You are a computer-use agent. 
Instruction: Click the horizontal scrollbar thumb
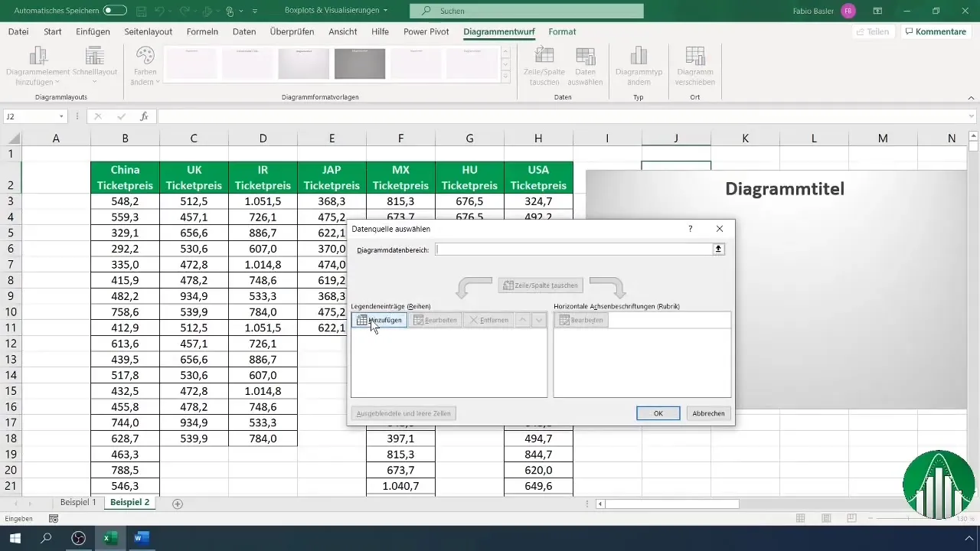pos(671,504)
